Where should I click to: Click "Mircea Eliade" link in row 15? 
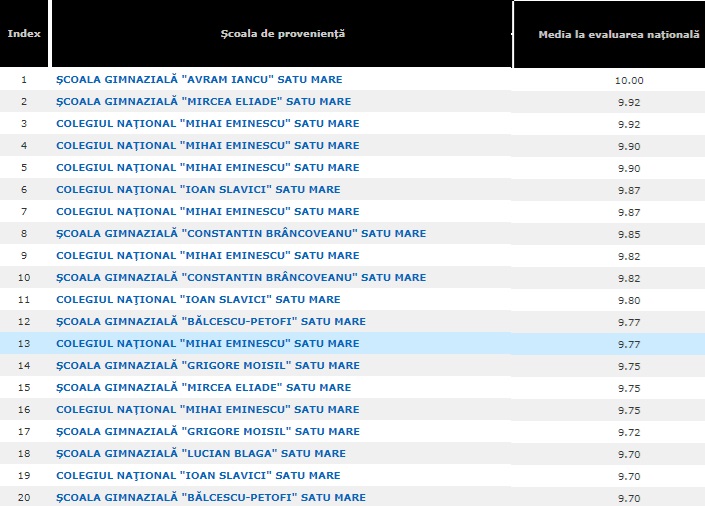point(204,388)
